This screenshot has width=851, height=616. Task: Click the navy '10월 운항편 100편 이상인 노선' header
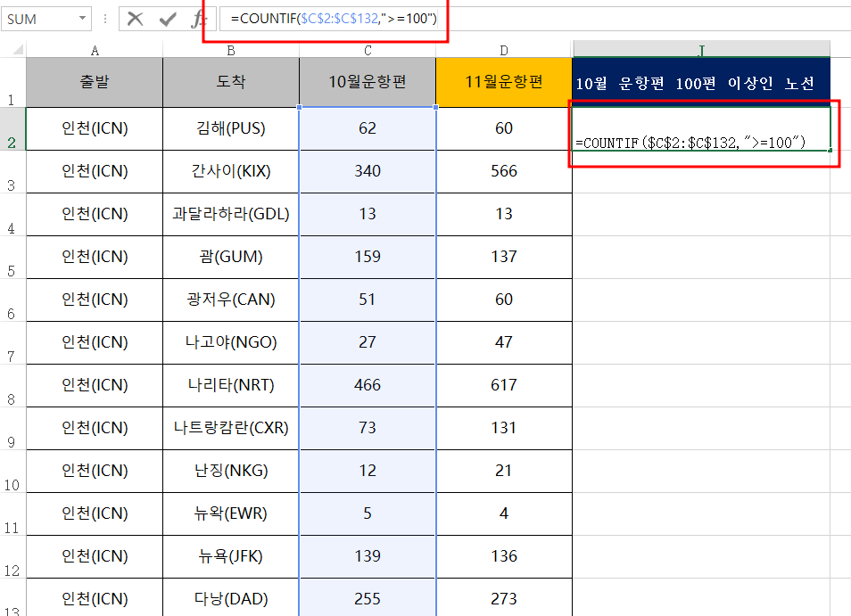[x=701, y=82]
